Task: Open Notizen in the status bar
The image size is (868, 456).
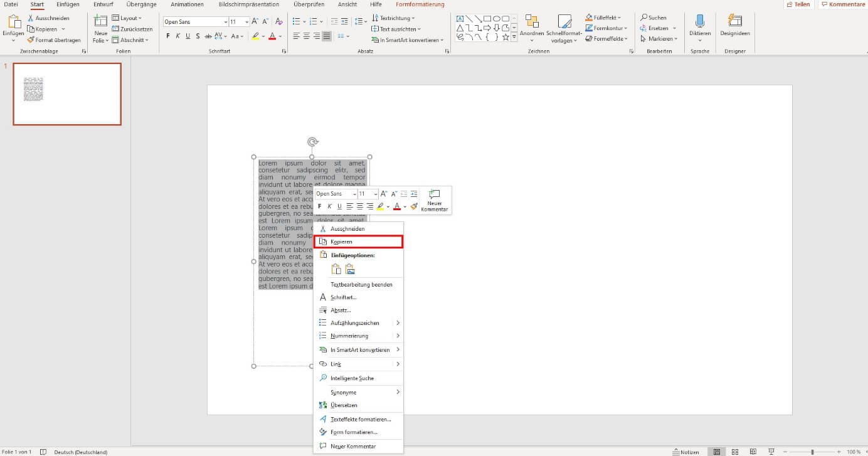Action: [x=685, y=452]
